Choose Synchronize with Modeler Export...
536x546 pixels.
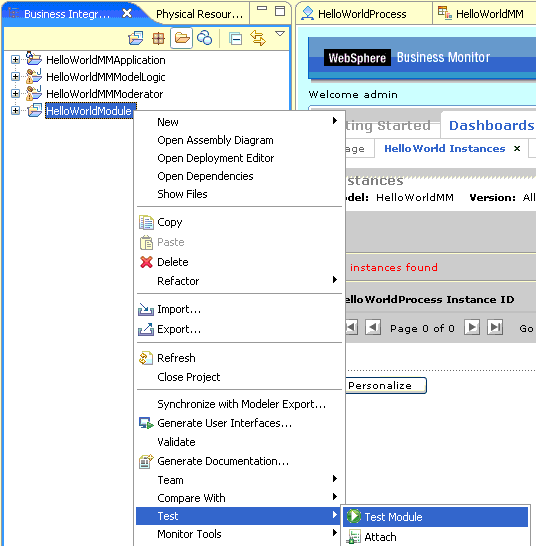point(239,404)
